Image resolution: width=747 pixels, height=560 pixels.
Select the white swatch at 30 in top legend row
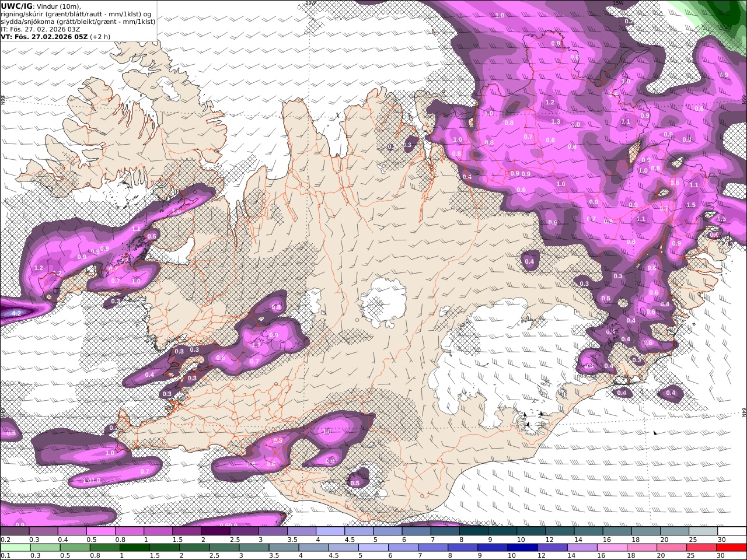732,531
